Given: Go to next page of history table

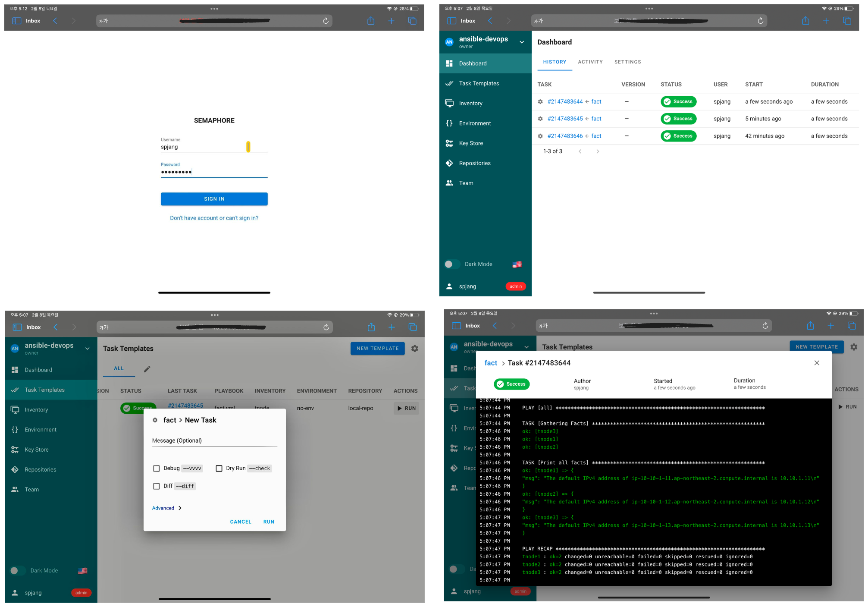Looking at the screenshot, I should pos(597,151).
